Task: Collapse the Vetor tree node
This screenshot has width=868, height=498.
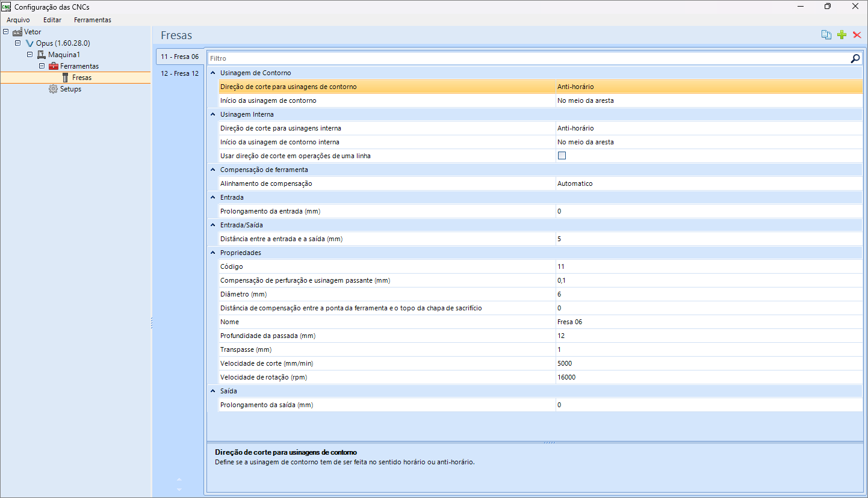Action: coord(6,32)
